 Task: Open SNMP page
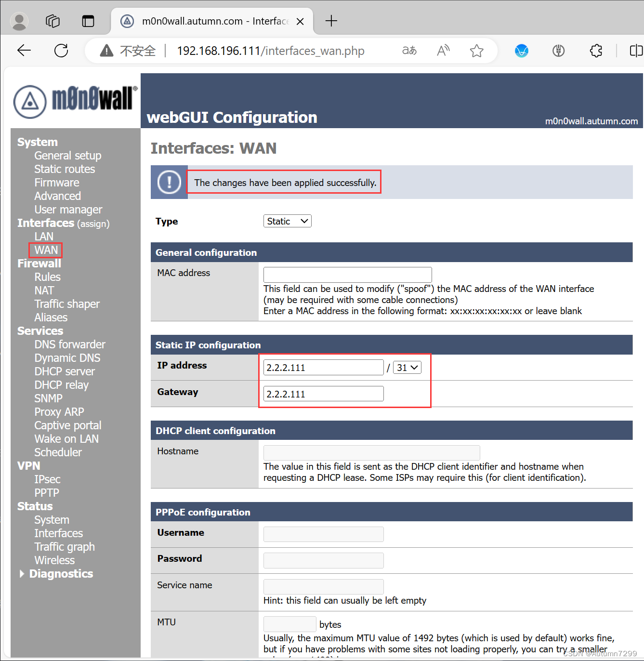48,398
